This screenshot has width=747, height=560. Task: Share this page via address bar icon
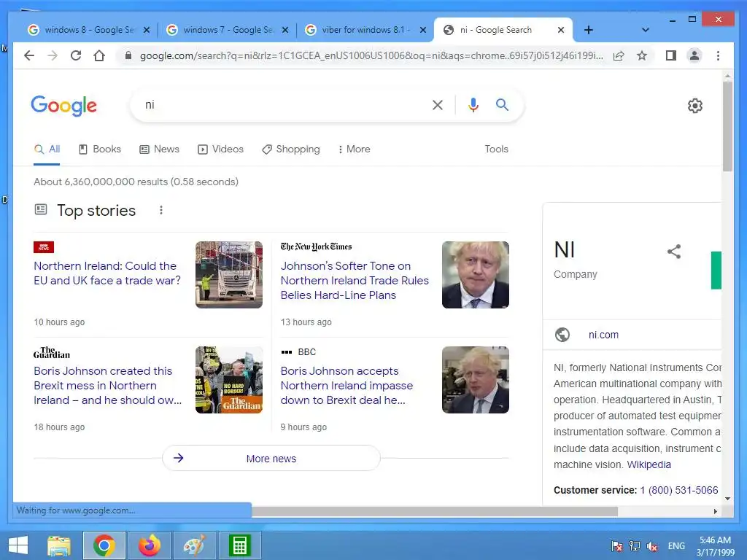point(619,55)
